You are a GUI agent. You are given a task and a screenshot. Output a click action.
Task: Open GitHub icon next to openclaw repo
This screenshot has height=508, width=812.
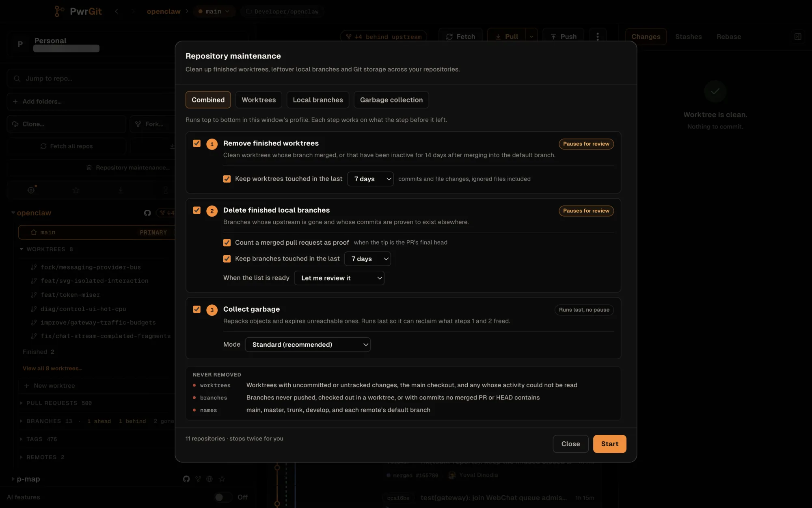coord(147,213)
